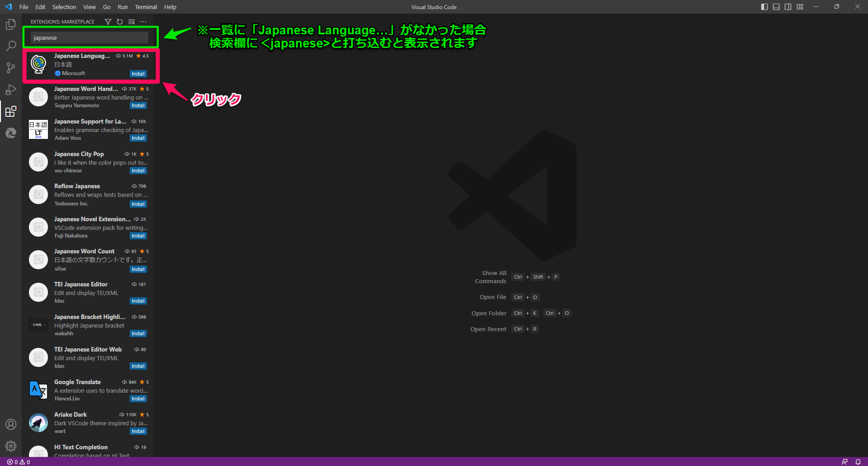This screenshot has height=466, width=868.
Task: Select TEI Japanese Editor Web title
Action: coord(88,349)
